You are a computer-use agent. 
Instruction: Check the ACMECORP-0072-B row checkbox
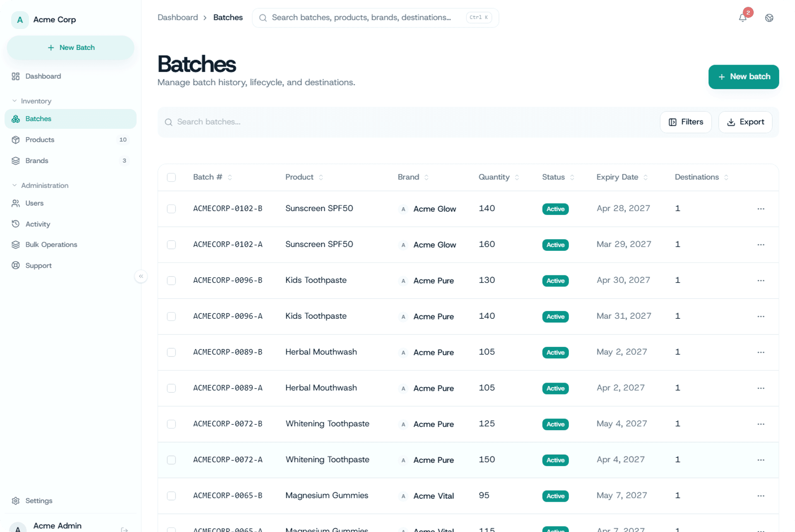pyautogui.click(x=171, y=424)
